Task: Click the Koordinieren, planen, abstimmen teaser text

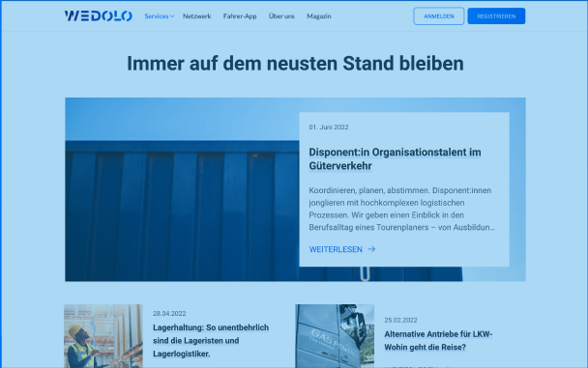Action: pyautogui.click(x=402, y=209)
